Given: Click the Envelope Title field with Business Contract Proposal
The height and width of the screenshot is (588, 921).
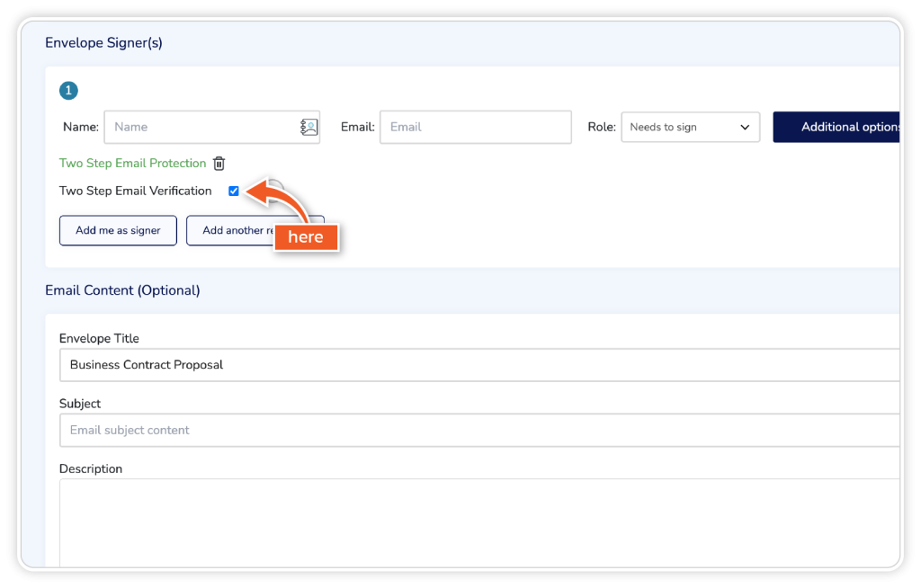Looking at the screenshot, I should point(477,366).
